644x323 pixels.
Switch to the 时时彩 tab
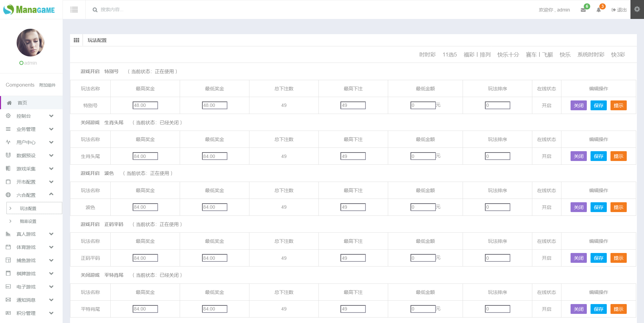427,55
